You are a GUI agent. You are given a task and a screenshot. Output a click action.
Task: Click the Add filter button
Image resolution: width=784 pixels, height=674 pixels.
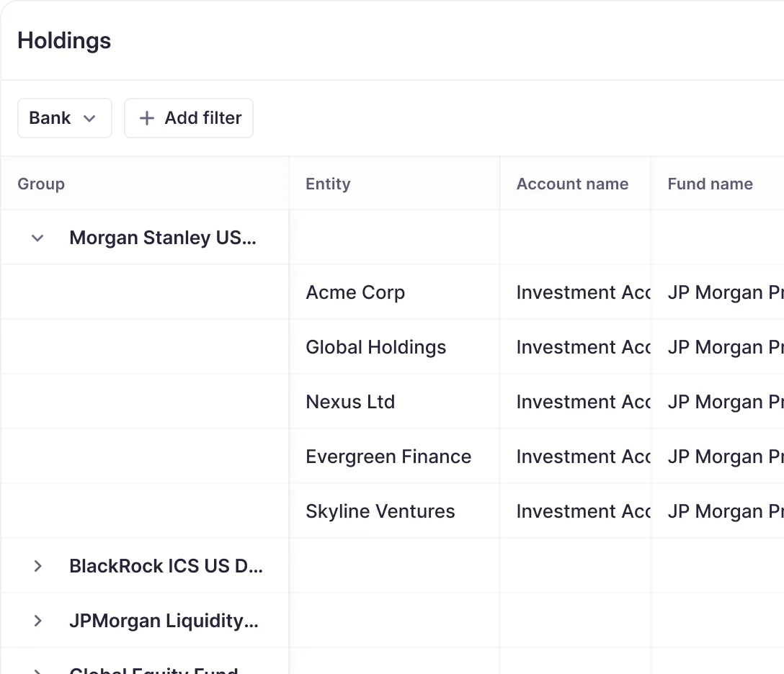pos(189,118)
